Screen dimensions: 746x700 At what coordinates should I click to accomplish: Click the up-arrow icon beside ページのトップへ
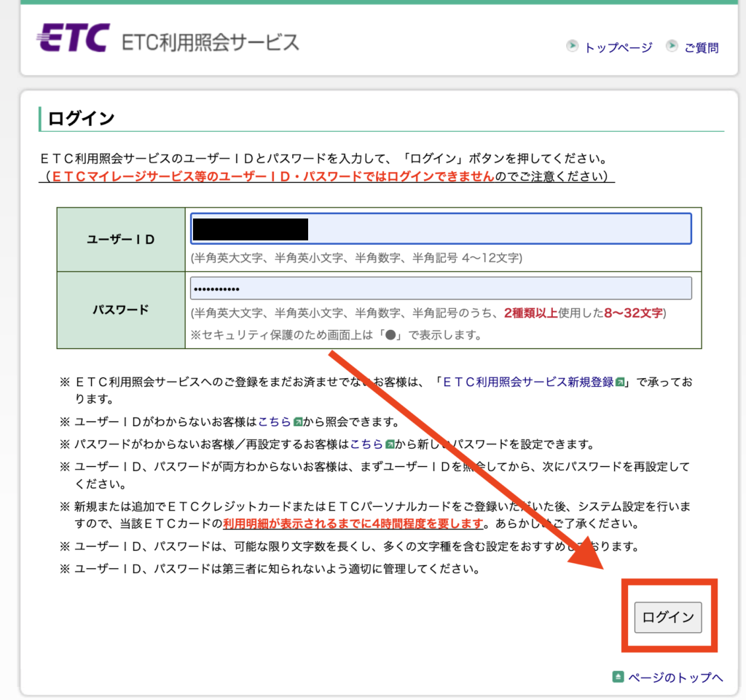click(618, 677)
